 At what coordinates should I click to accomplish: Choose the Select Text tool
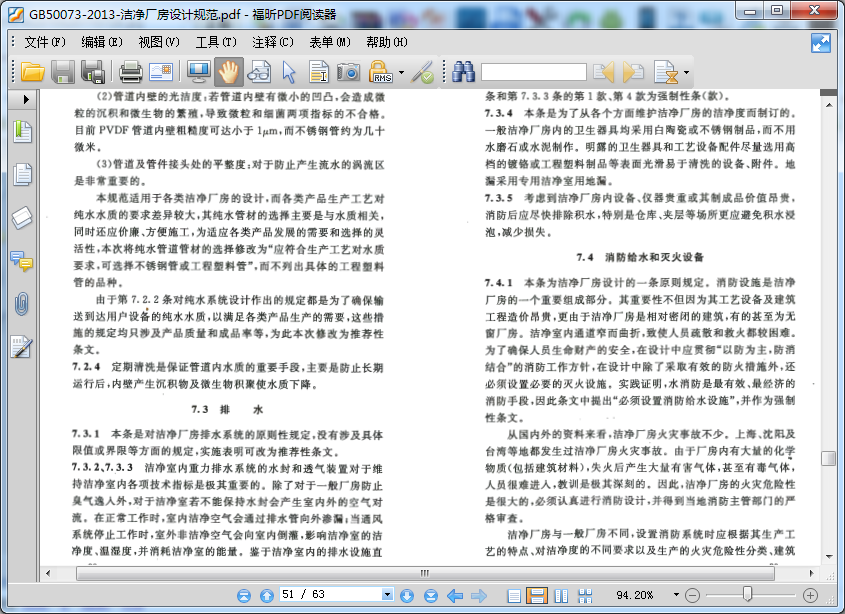[319, 72]
